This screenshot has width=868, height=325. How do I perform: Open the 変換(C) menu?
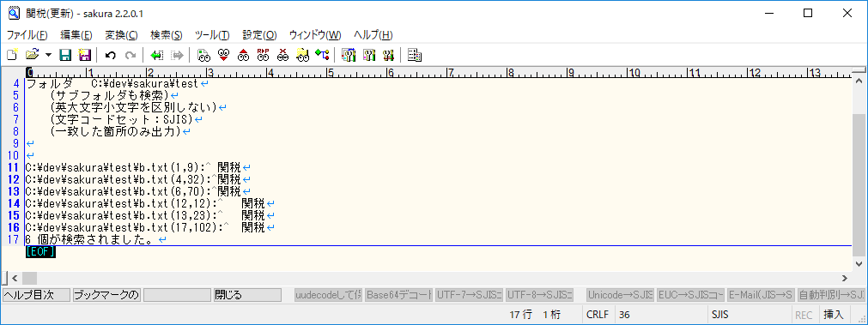tap(121, 35)
